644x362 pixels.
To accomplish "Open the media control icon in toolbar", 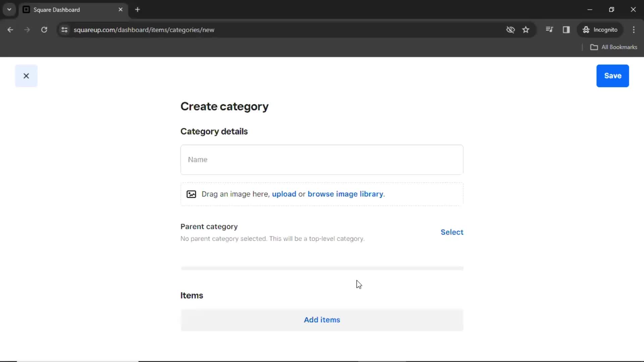I will [x=549, y=30].
